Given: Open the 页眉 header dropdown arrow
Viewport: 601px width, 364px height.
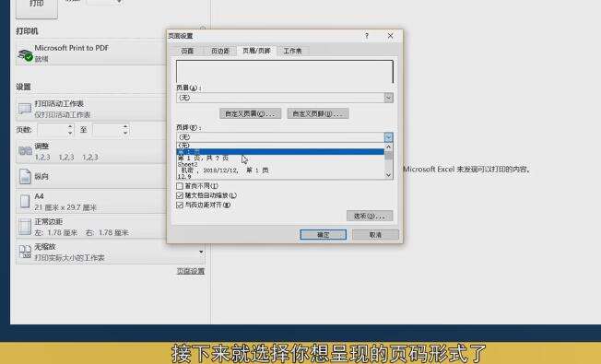Looking at the screenshot, I should click(x=388, y=98).
